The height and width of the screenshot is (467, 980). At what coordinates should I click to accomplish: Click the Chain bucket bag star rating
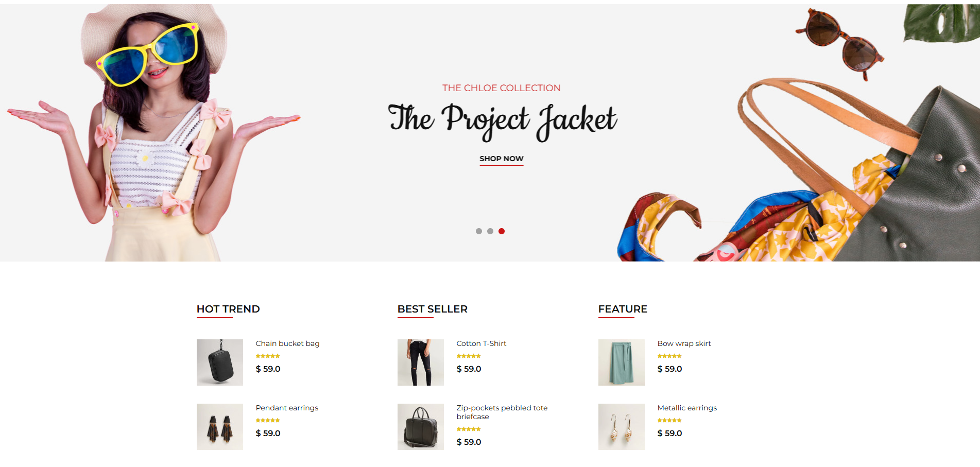(268, 356)
